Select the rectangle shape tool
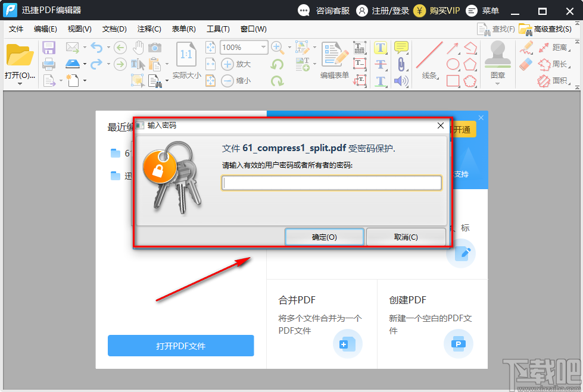The height and width of the screenshot is (392, 583). tap(453, 81)
